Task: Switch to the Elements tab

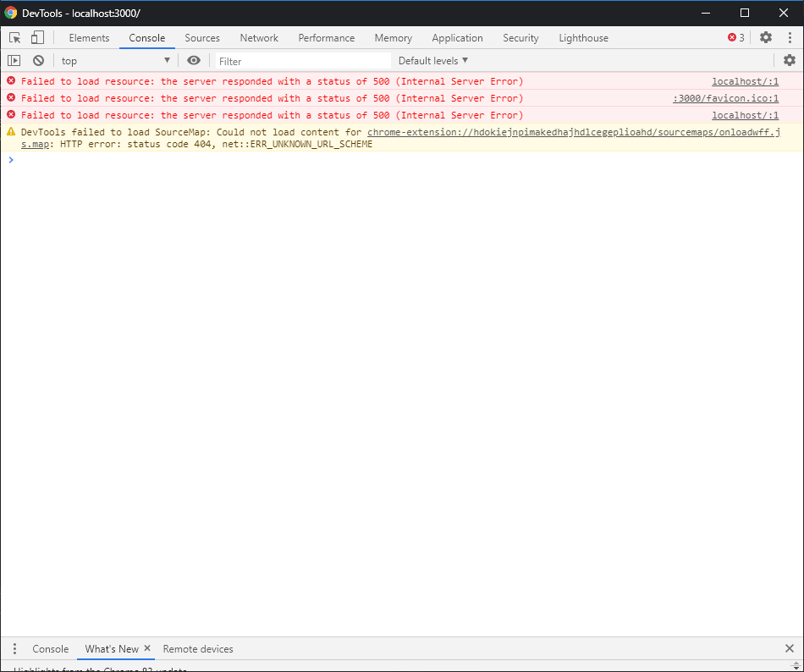Action: 89,38
